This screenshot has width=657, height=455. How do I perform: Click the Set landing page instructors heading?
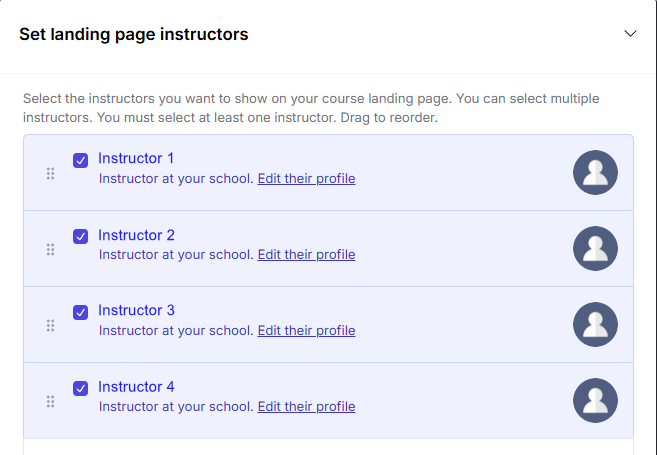click(134, 34)
